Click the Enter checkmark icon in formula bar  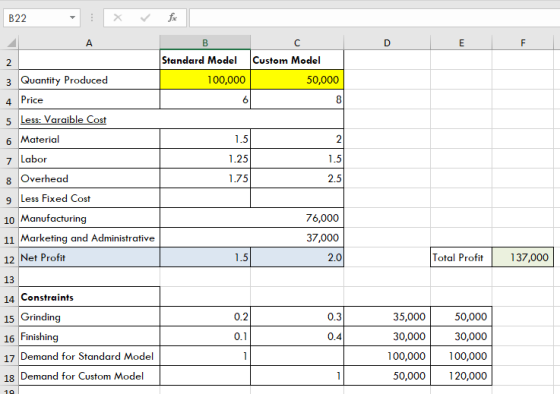coord(145,18)
